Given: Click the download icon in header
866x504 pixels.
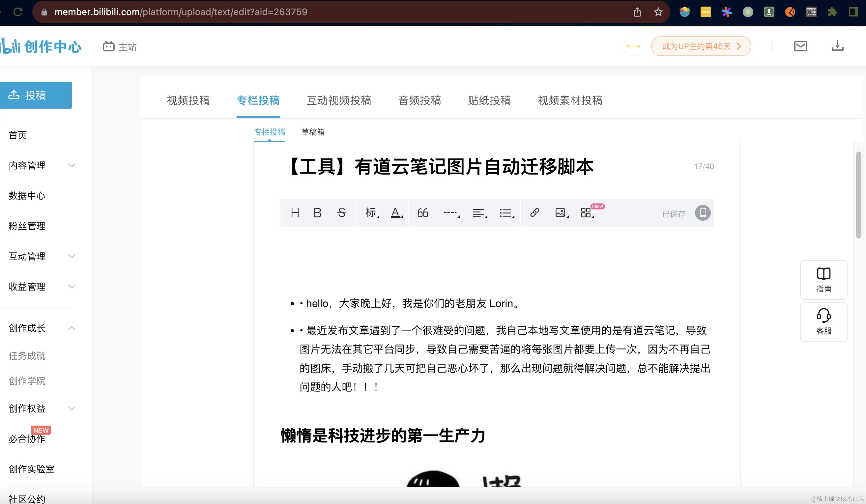Looking at the screenshot, I should pos(837,46).
